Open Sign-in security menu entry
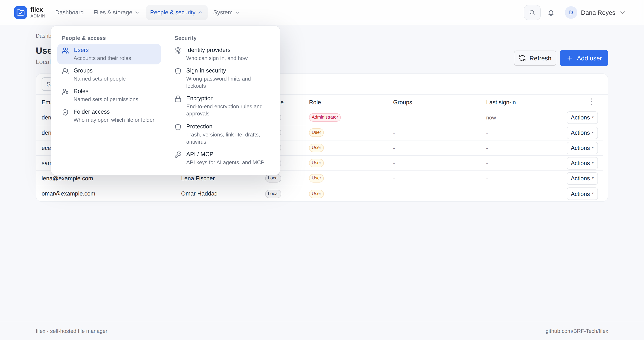644x340 pixels. [222, 78]
